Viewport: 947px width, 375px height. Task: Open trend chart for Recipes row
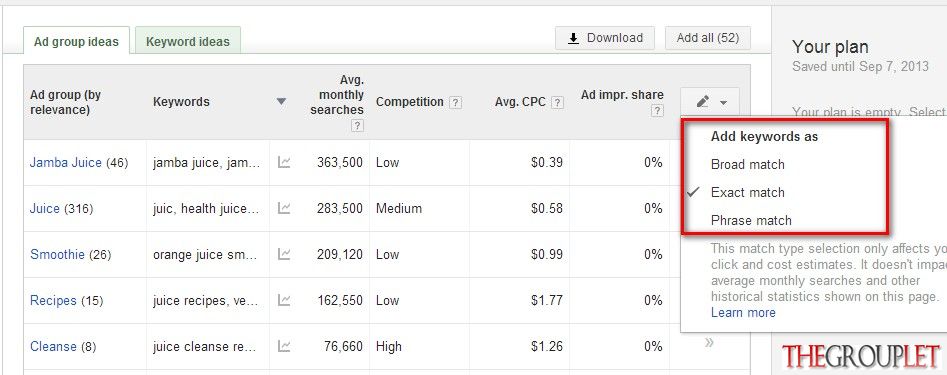284,300
